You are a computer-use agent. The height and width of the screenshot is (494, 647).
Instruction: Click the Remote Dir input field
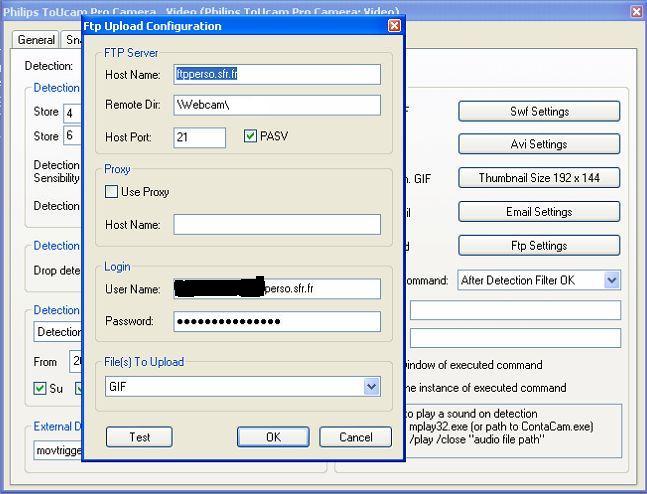pos(277,105)
